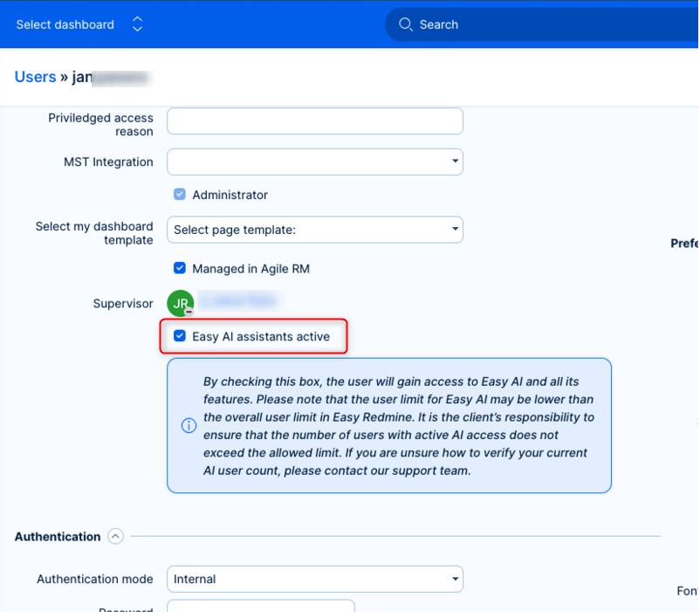Screen dimensions: 700x612
Task: Uncheck the Managed in Agile RM checkbox
Action: pos(180,269)
